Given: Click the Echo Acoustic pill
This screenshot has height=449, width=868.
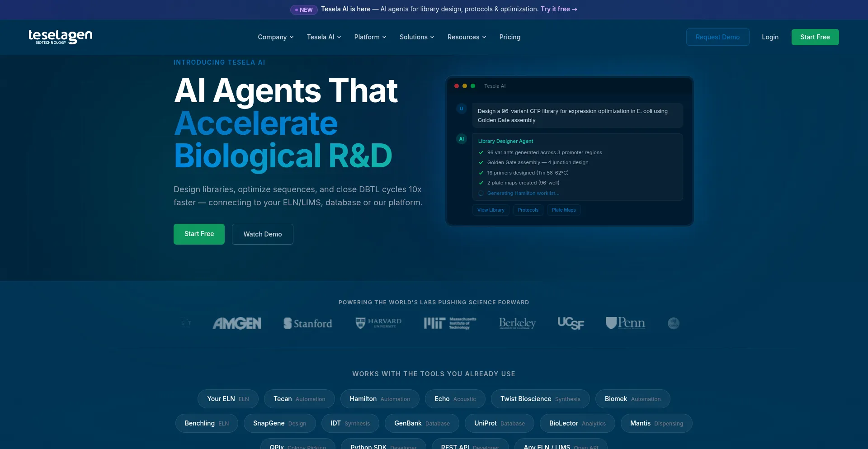Looking at the screenshot, I should point(455,399).
